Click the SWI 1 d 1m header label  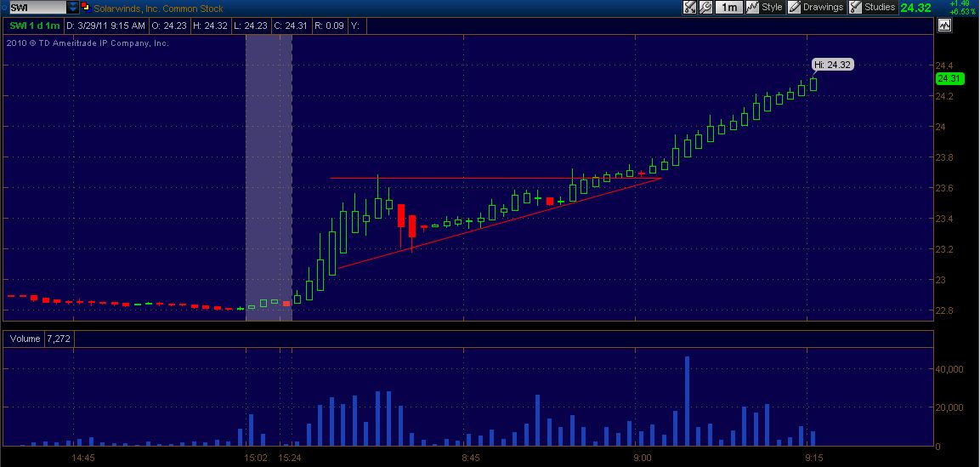coord(34,26)
